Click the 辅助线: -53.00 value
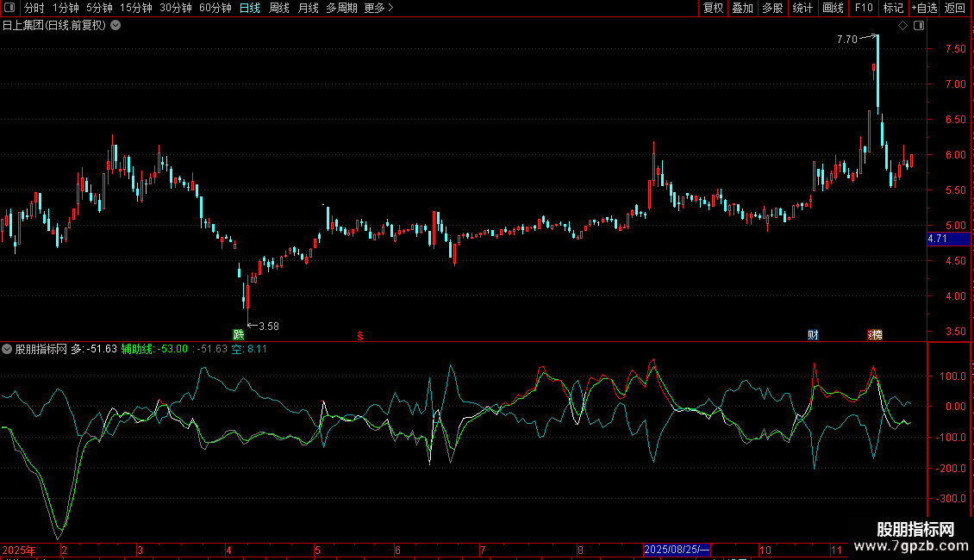Viewport: 974px width, 560px height. tap(154, 349)
